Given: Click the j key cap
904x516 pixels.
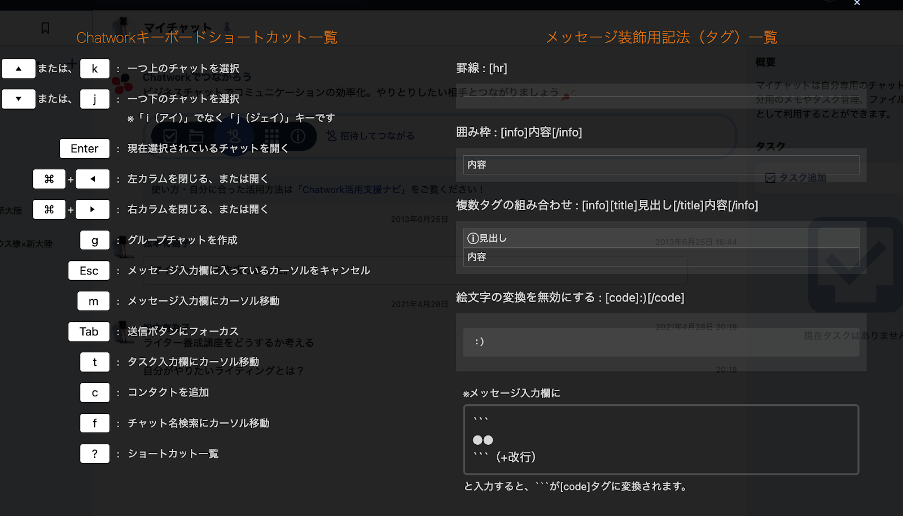Looking at the screenshot, I should point(95,99).
